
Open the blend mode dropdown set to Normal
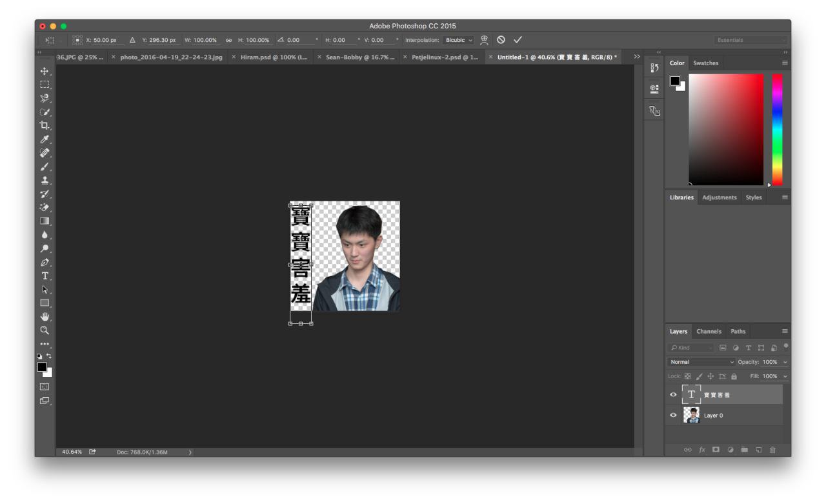click(700, 362)
